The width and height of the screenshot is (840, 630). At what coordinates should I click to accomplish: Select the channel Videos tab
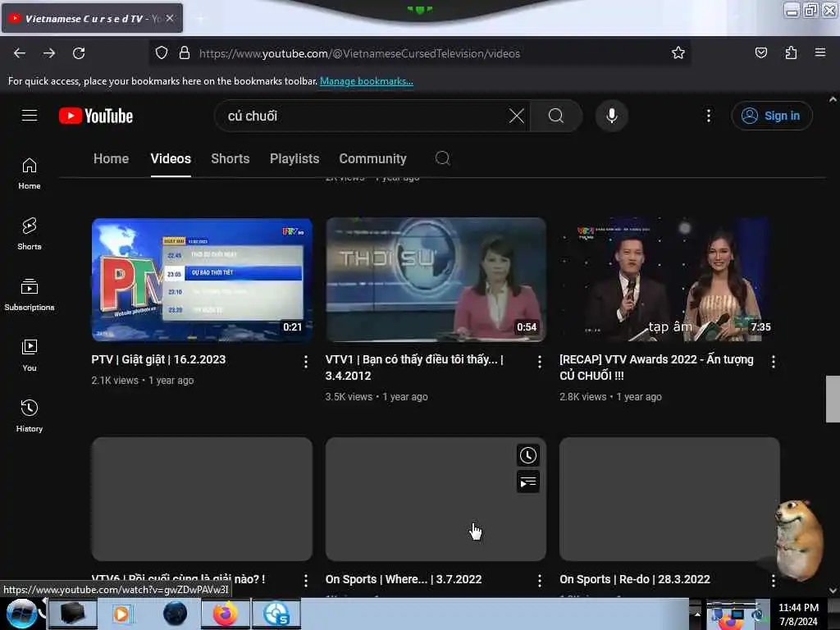[171, 158]
